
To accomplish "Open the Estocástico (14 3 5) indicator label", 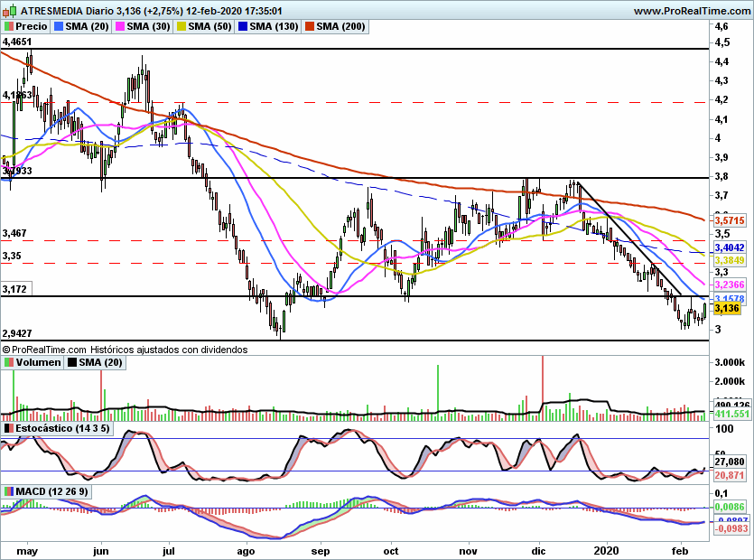I will pos(57,428).
